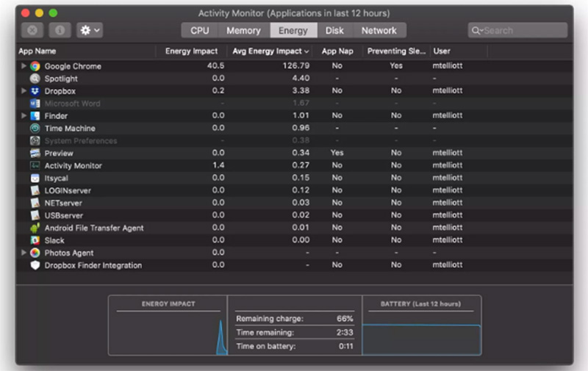588x371 pixels.
Task: Switch to the CPU tab
Action: (200, 31)
